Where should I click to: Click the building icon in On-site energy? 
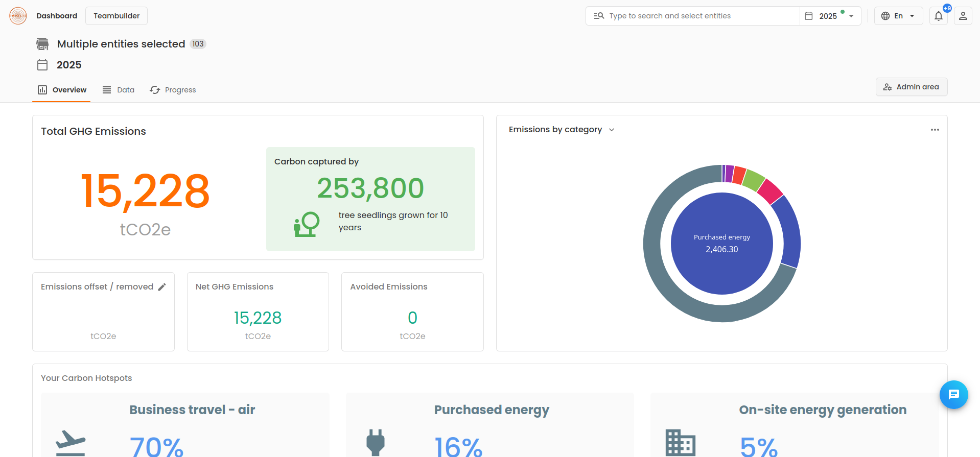coord(680,442)
